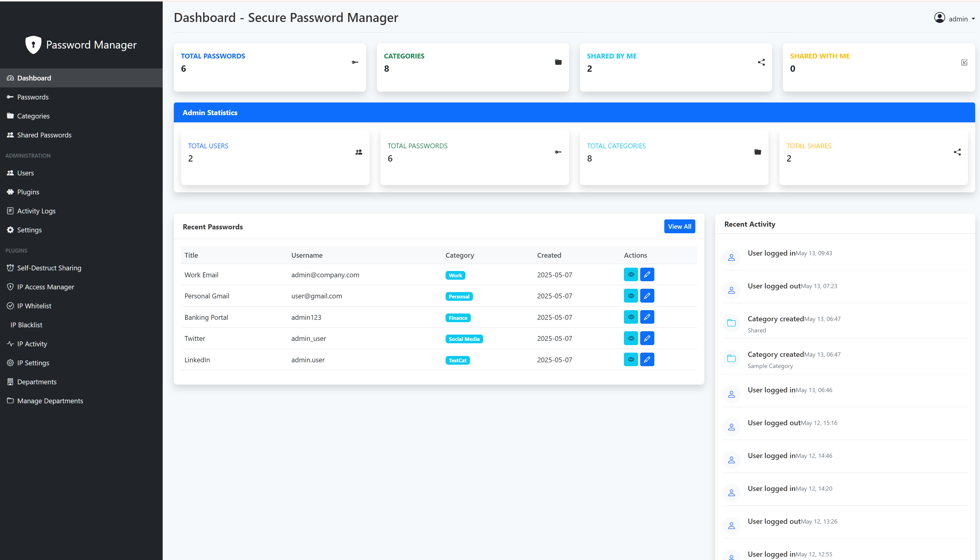Viewport: 980px width, 560px height.
Task: Click the Personal category badge
Action: [x=459, y=297]
